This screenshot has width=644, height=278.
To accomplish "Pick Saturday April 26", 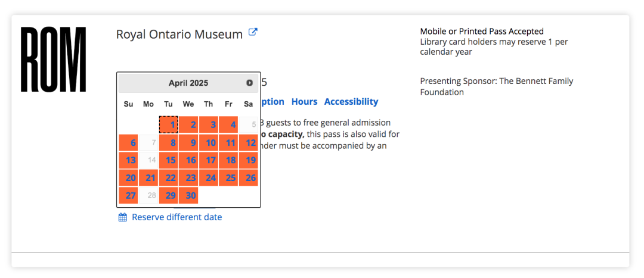I will click(x=249, y=178).
